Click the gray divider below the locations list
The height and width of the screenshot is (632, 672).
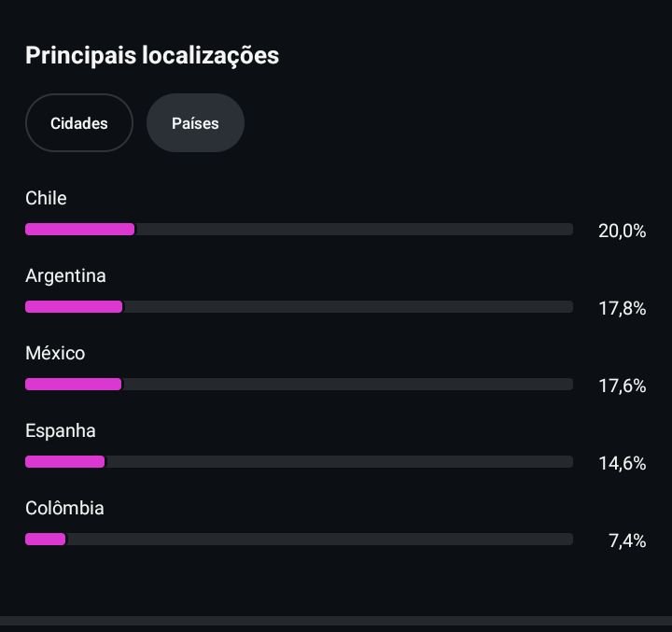click(x=336, y=621)
